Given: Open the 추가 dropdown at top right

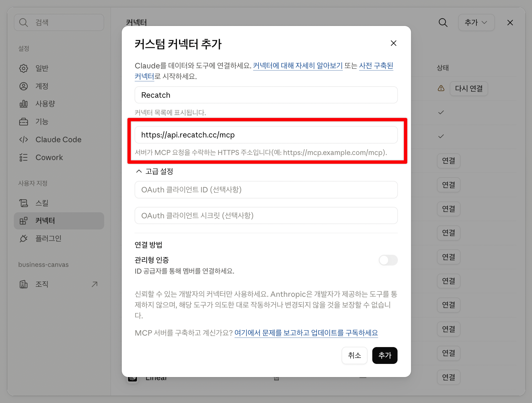Looking at the screenshot, I should tap(476, 23).
